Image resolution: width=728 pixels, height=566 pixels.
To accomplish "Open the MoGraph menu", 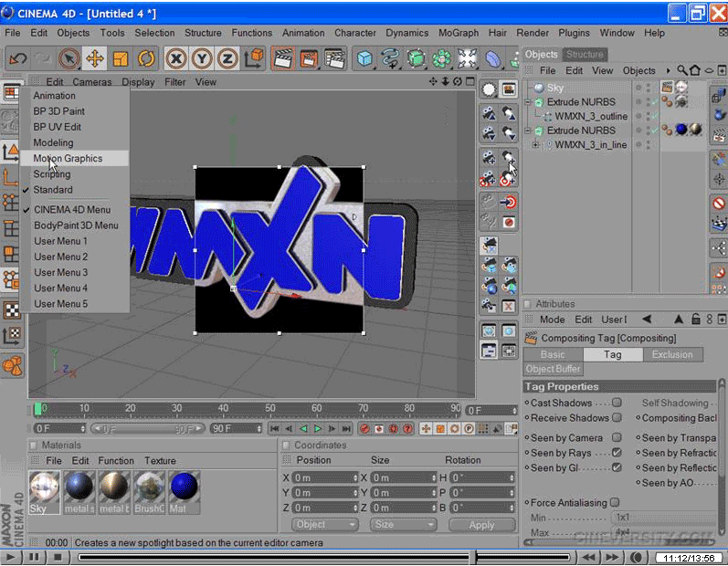I will pyautogui.click(x=459, y=33).
